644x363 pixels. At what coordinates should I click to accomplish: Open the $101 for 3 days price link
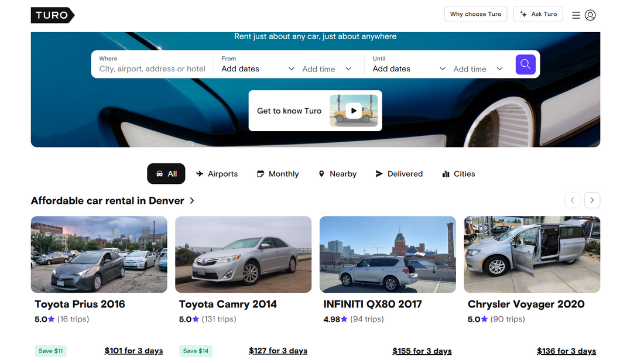[133, 350]
